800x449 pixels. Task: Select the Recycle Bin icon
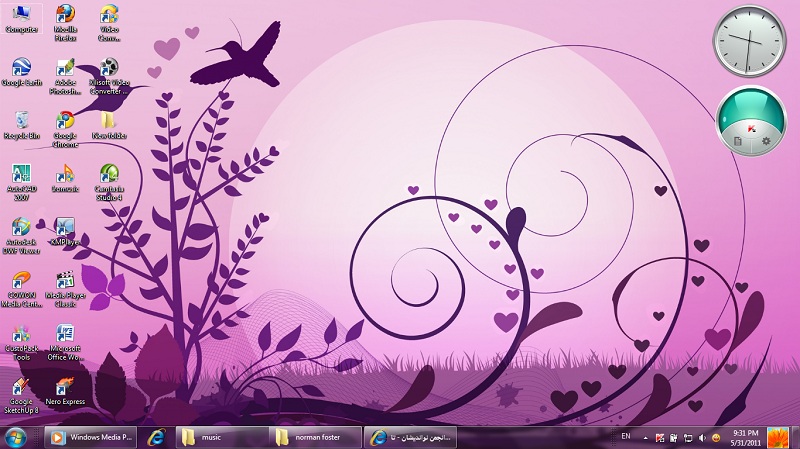click(21, 123)
